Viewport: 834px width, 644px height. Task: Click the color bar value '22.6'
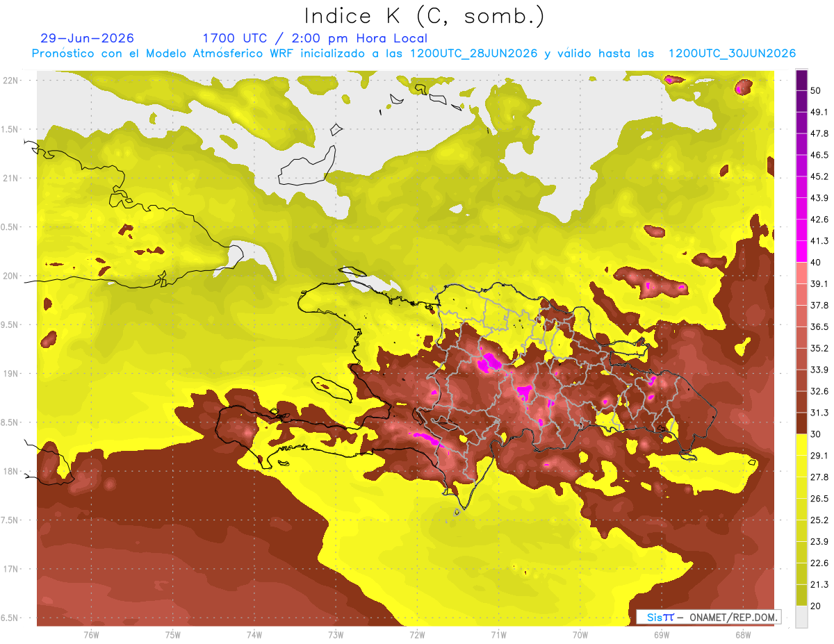[x=819, y=563]
